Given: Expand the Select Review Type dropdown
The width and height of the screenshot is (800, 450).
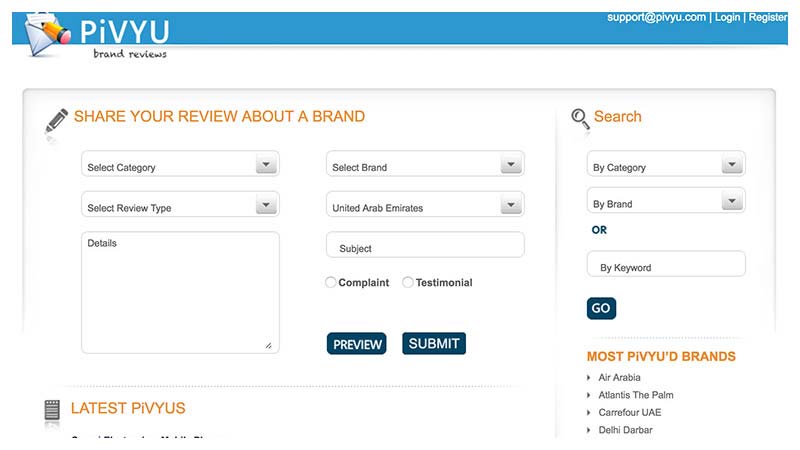Looking at the screenshot, I should (180, 206).
